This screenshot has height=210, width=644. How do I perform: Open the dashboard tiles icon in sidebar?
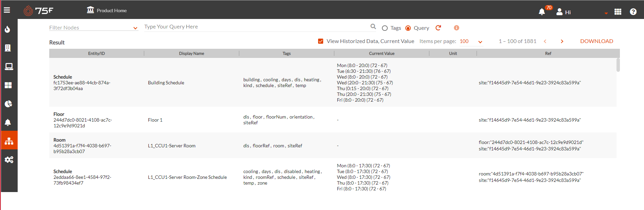point(8,85)
